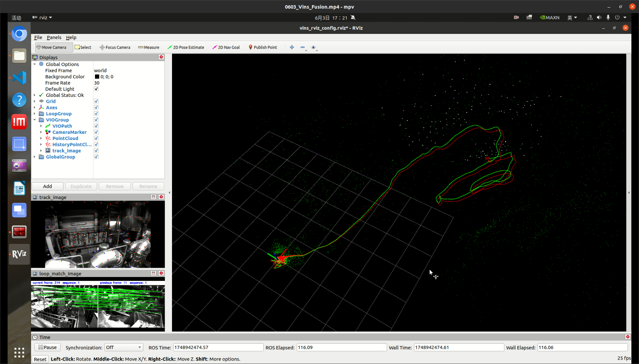Open the Files manager in dock
The width and height of the screenshot is (639, 364).
pos(19,56)
